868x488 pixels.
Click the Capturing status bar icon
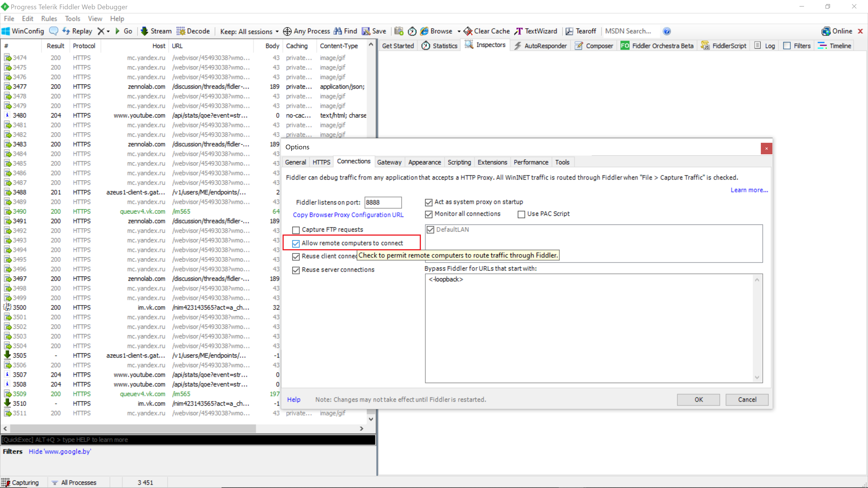coord(6,482)
